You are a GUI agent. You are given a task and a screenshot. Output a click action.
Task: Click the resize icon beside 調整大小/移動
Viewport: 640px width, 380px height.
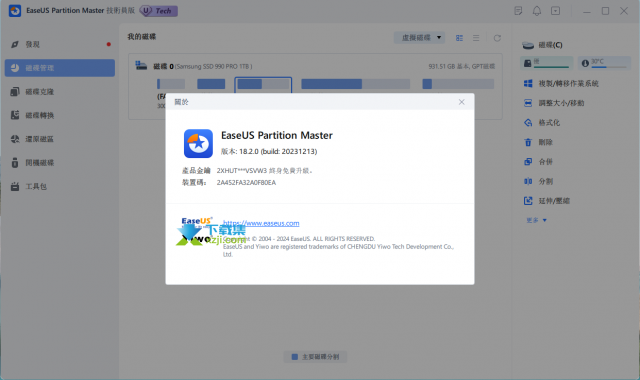pos(528,103)
